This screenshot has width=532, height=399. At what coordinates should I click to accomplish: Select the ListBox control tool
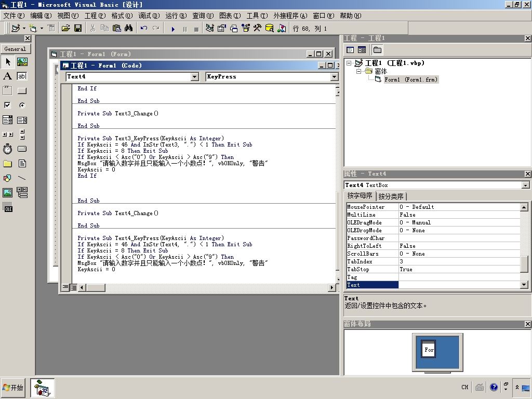(x=22, y=120)
